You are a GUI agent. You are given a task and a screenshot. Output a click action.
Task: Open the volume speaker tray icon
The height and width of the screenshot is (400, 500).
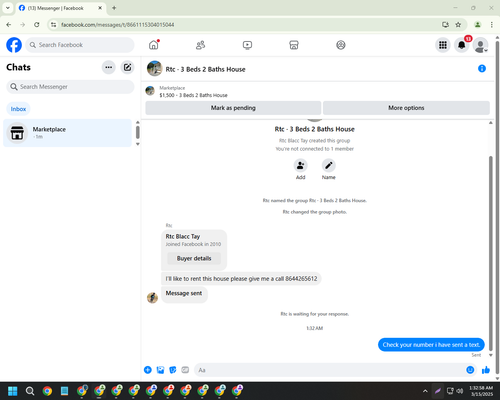460,391
